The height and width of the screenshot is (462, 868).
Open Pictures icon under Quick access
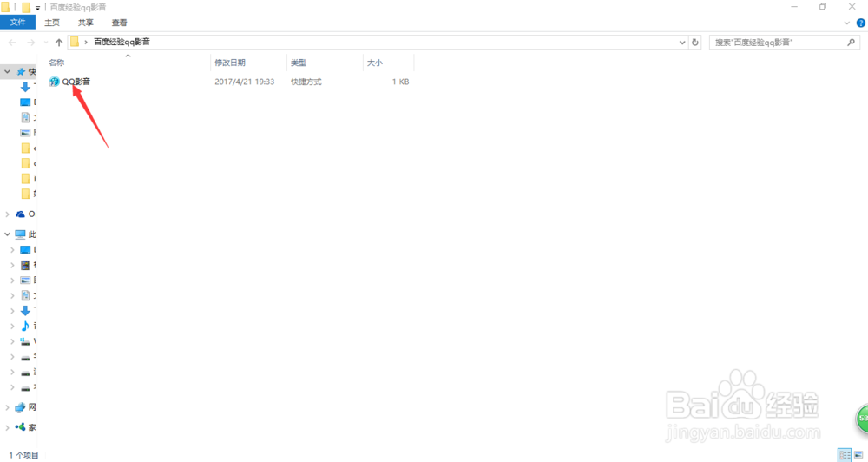25,132
